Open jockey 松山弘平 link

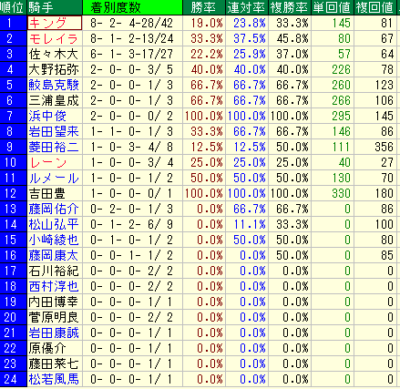(54, 225)
